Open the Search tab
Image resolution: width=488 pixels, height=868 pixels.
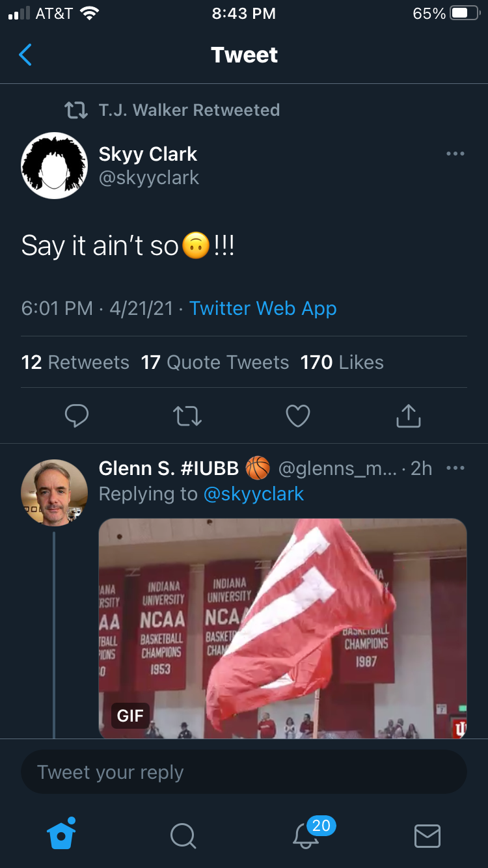(x=183, y=835)
